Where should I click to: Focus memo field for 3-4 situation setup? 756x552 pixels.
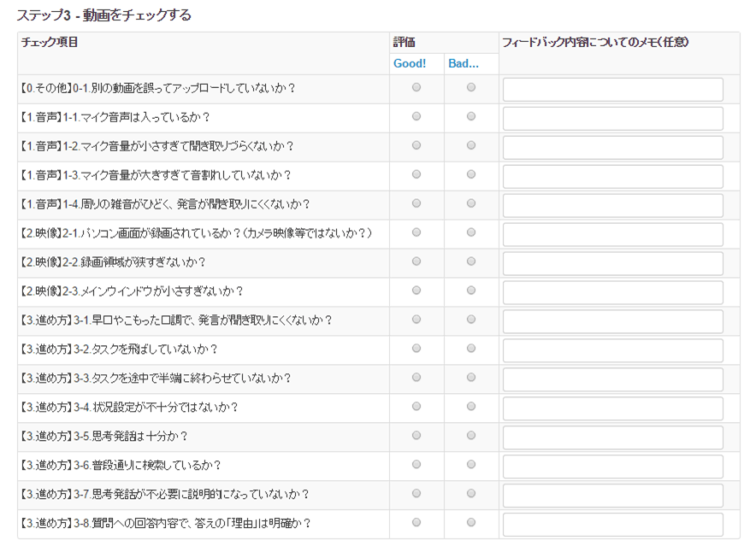[612, 408]
